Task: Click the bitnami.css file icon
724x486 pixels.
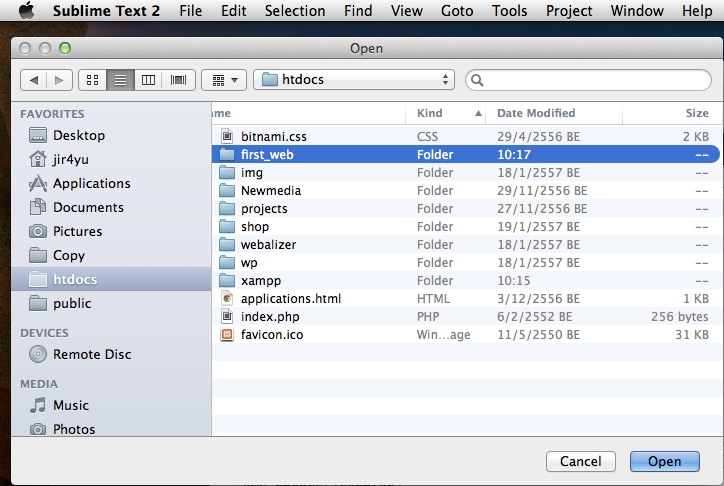Action: [x=227, y=136]
